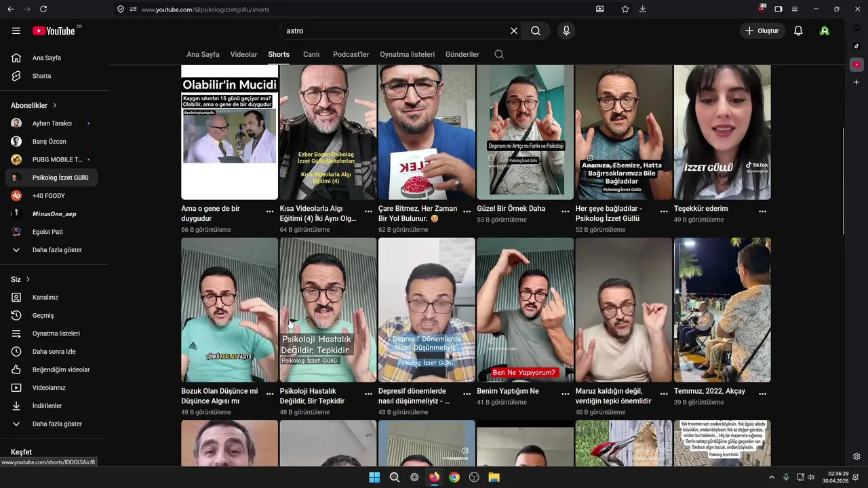This screenshot has height=488, width=868.
Task: Open the 'Depresif Dönemlerde Nasıl Düşünmeliyiz' thumbnail
Action: [427, 310]
